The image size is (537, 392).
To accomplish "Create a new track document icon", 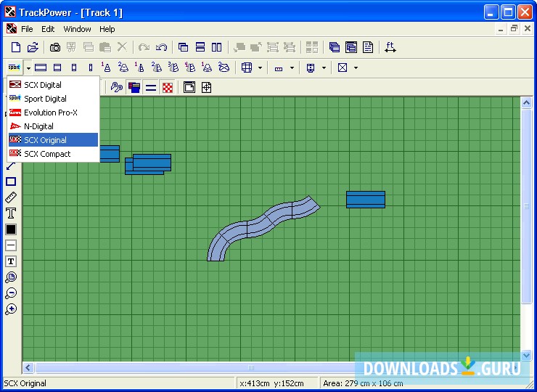I will [16, 47].
